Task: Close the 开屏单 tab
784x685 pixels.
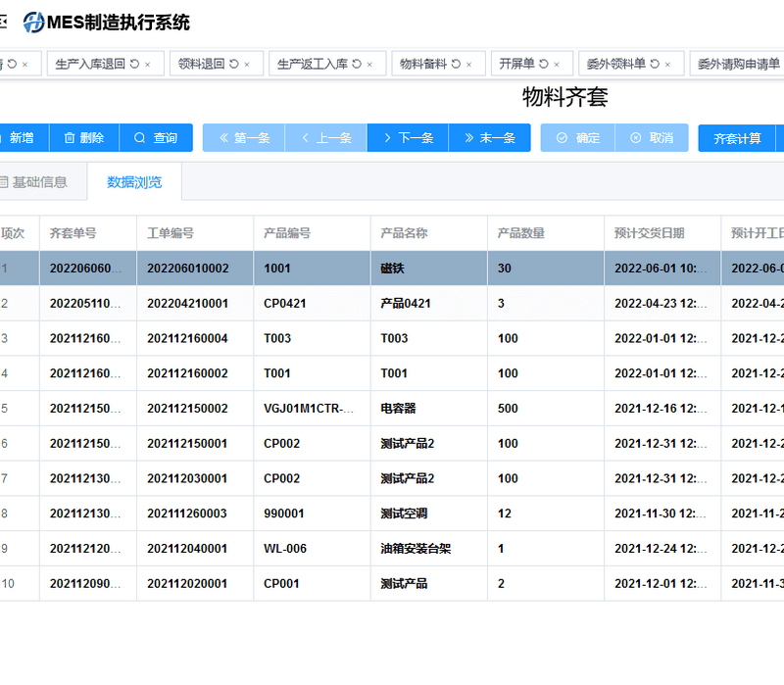Action: [x=557, y=65]
